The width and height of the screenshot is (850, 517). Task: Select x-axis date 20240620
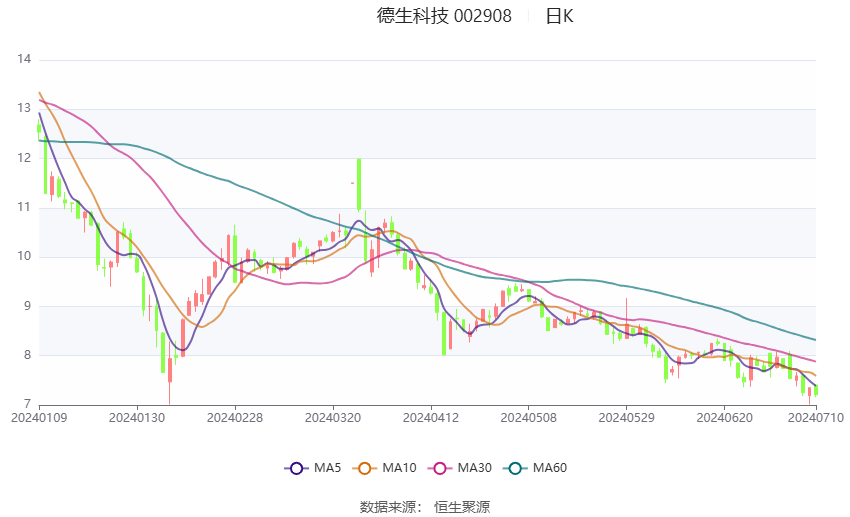pyautogui.click(x=724, y=418)
